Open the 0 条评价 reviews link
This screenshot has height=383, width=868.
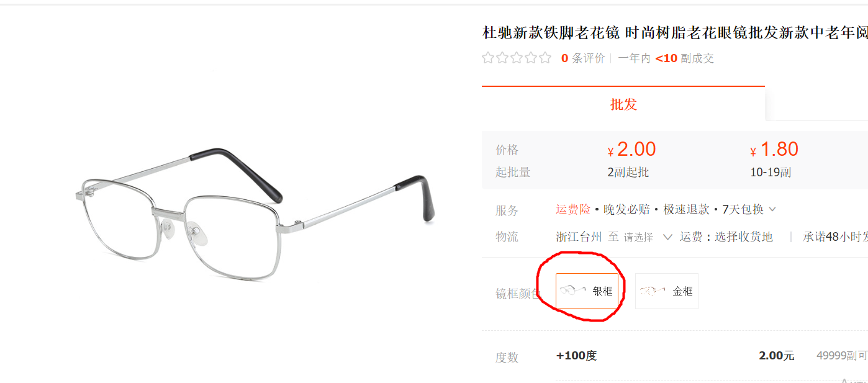coord(583,58)
